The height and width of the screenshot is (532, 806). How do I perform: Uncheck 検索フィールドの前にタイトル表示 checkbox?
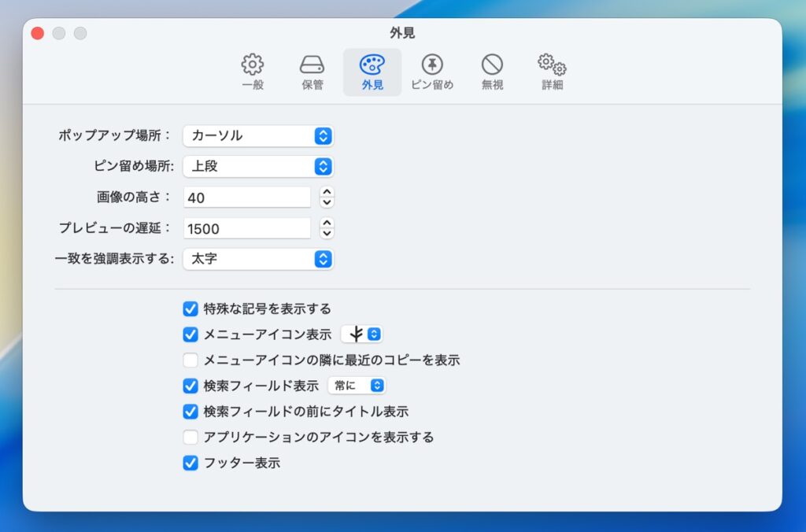[x=190, y=412]
